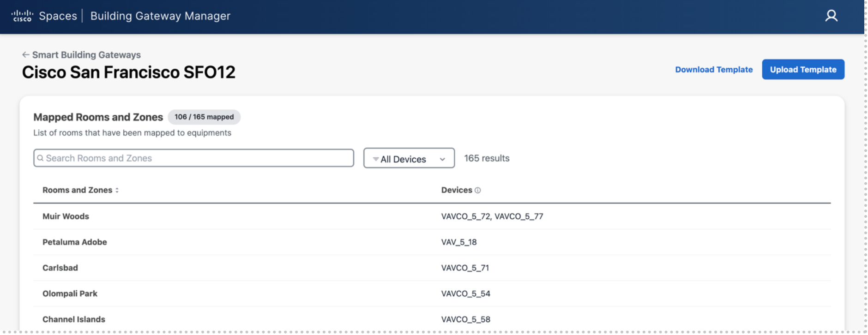Select the Muir Woods row

click(x=66, y=216)
